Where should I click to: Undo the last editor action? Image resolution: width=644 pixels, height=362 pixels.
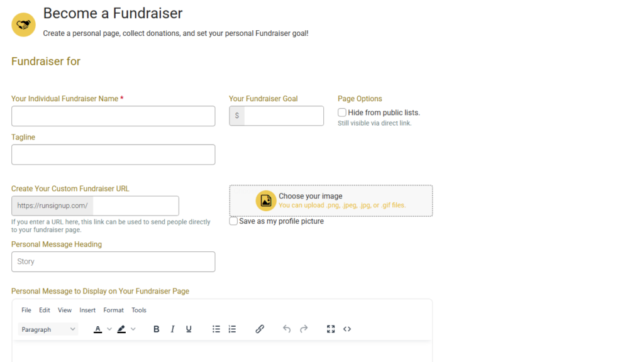[287, 329]
